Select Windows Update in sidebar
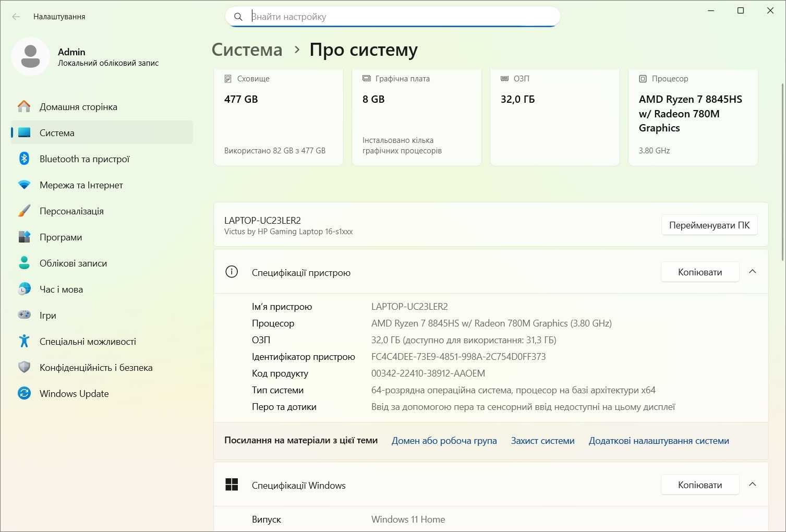 point(102,393)
